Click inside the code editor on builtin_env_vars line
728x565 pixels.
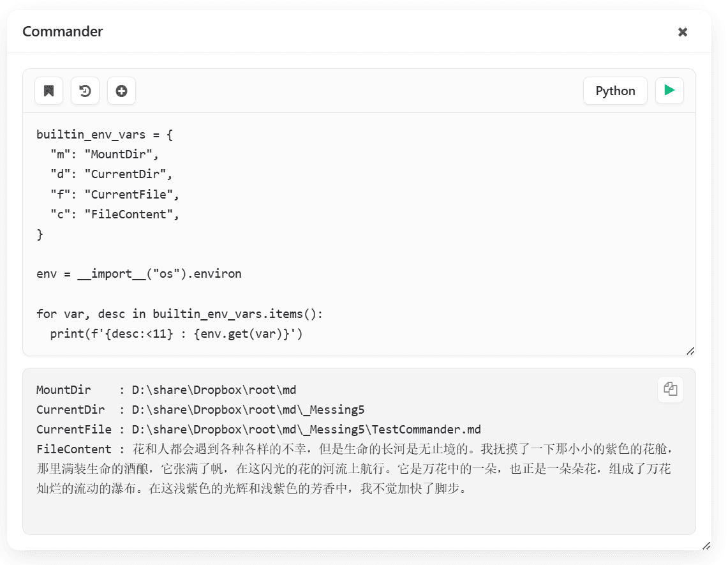(105, 135)
